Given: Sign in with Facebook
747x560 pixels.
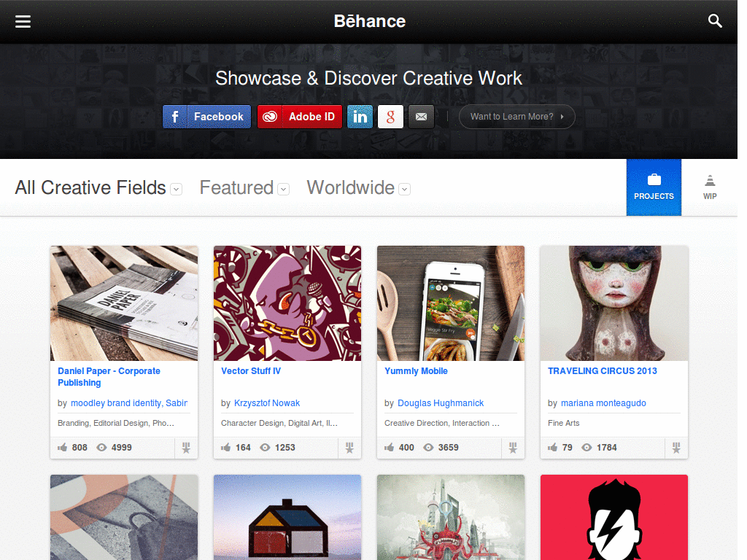Looking at the screenshot, I should click(206, 117).
